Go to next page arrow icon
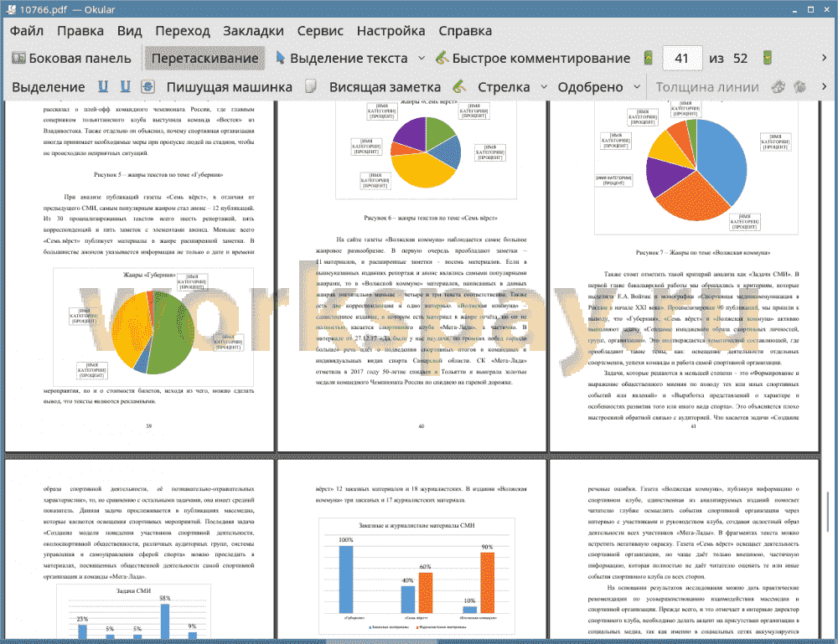The width and height of the screenshot is (838, 644). tap(768, 58)
